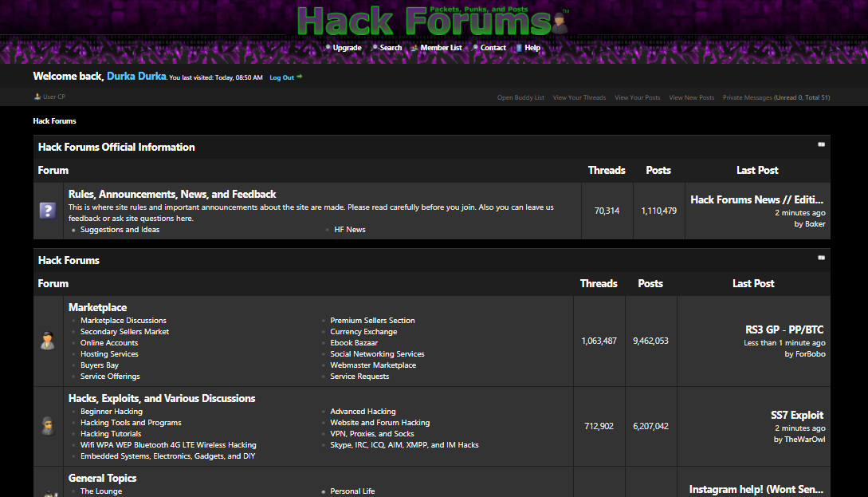Open Webmaster Marketplace subforum

(x=373, y=365)
